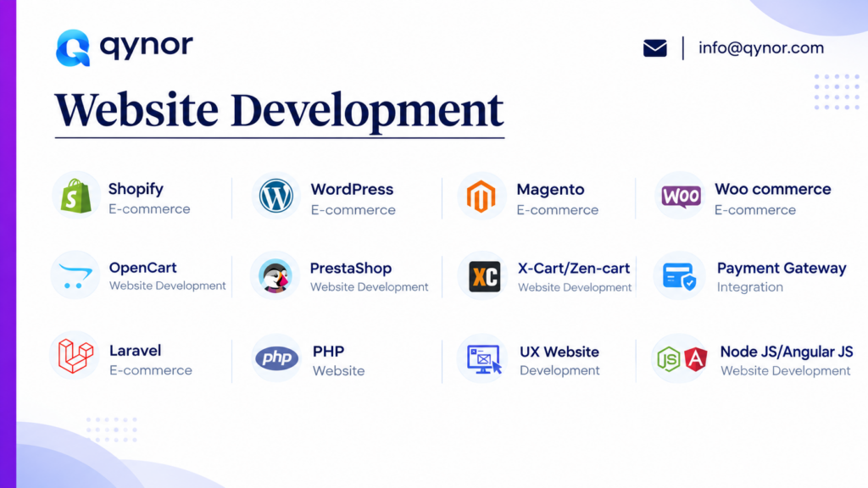Click the XC X-Cart icon
Viewport: 868px width, 488px height.
click(484, 276)
